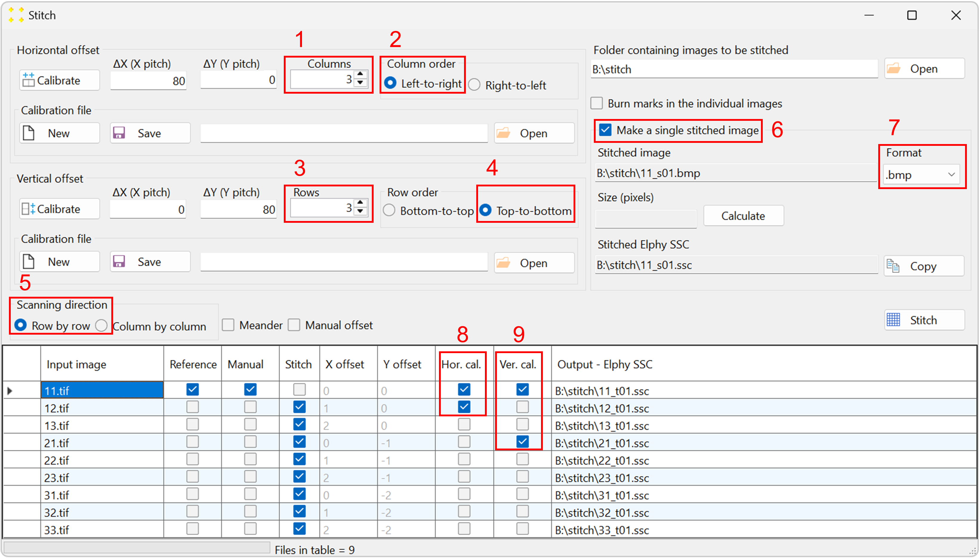Click the horizontal ΔX pitch field
Viewport: 980px width, 558px height.
coord(148,81)
